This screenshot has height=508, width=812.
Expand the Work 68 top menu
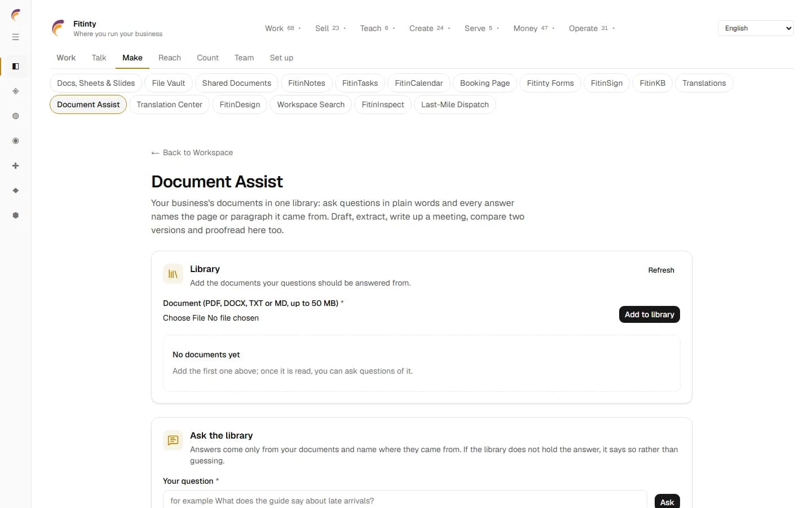pyautogui.click(x=283, y=28)
